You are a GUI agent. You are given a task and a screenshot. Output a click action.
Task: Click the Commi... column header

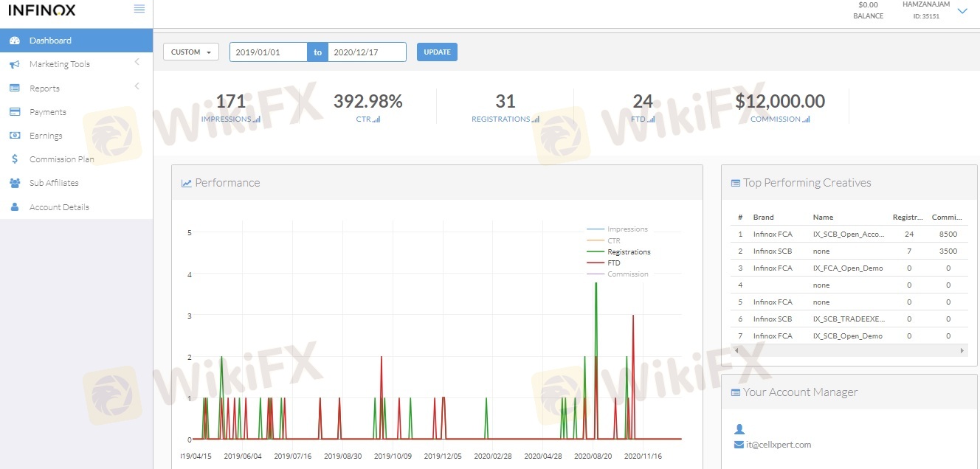coord(945,218)
